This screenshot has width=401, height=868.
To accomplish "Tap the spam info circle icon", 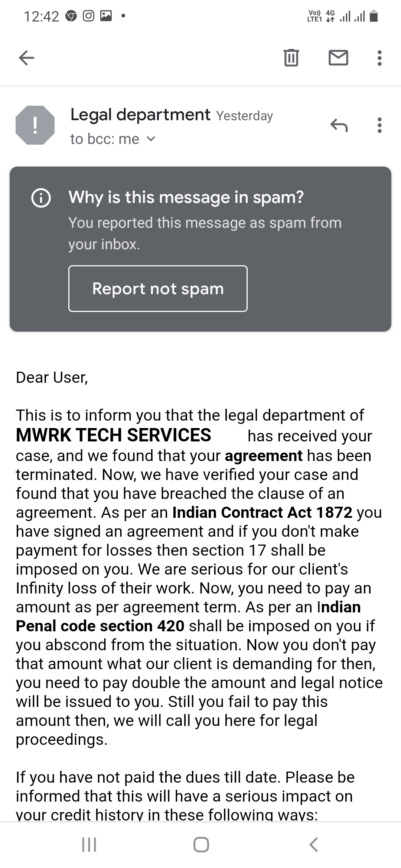I will [41, 198].
